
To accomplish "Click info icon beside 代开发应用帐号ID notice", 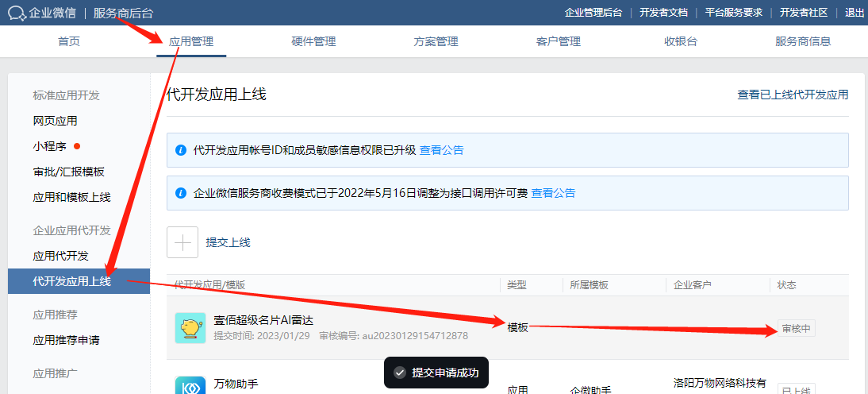I will point(180,150).
